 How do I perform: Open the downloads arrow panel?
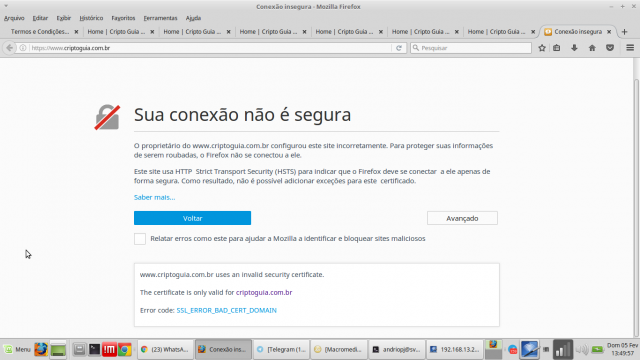click(574, 48)
